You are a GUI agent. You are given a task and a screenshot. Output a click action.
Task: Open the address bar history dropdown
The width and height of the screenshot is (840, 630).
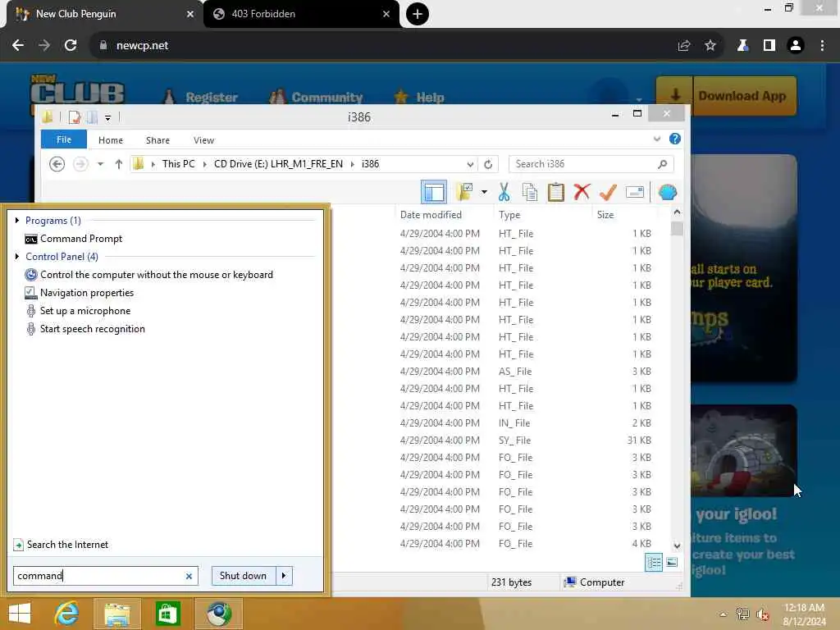pos(470,164)
